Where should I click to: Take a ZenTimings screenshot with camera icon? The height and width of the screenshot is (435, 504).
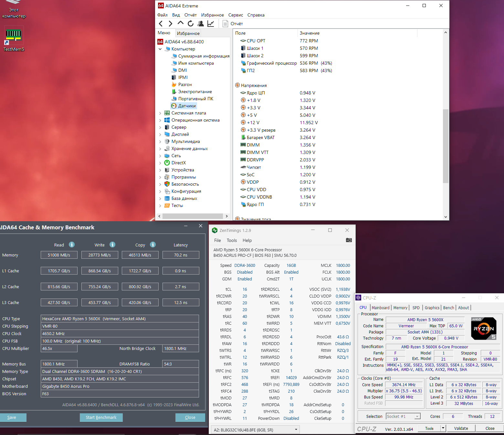point(349,240)
